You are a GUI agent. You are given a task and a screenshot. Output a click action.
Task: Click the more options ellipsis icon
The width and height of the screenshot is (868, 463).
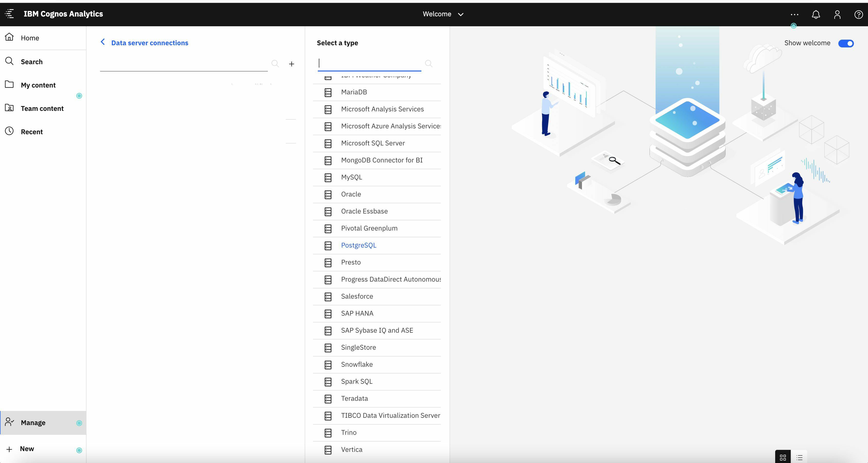pyautogui.click(x=794, y=15)
